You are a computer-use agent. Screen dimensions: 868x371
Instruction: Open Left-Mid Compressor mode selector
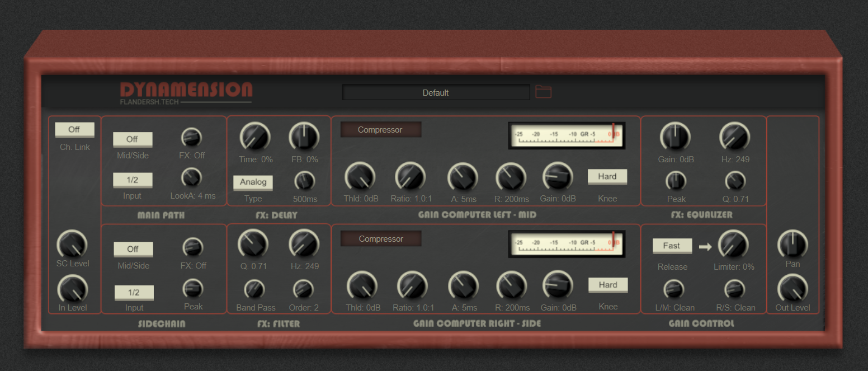click(x=380, y=130)
